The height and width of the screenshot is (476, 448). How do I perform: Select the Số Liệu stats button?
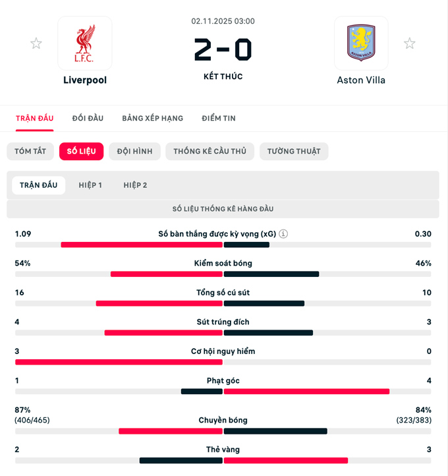point(81,152)
